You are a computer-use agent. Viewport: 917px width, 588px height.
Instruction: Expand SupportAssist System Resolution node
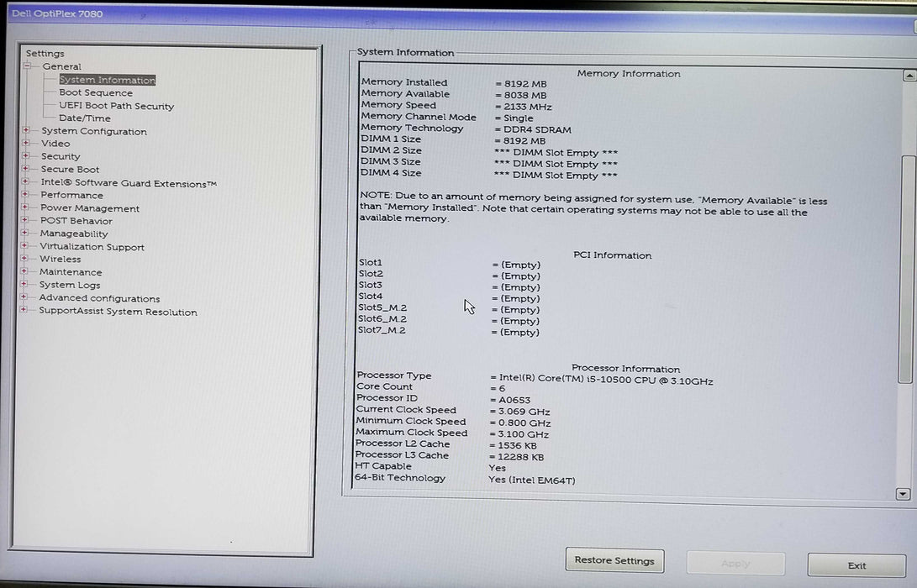coord(24,310)
